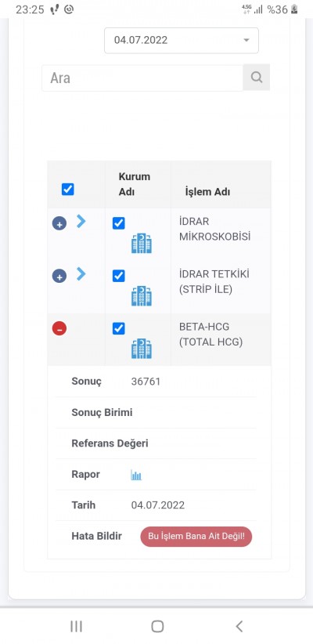Tap the Android back navigation icon
The width and height of the screenshot is (313, 644).
239,626
